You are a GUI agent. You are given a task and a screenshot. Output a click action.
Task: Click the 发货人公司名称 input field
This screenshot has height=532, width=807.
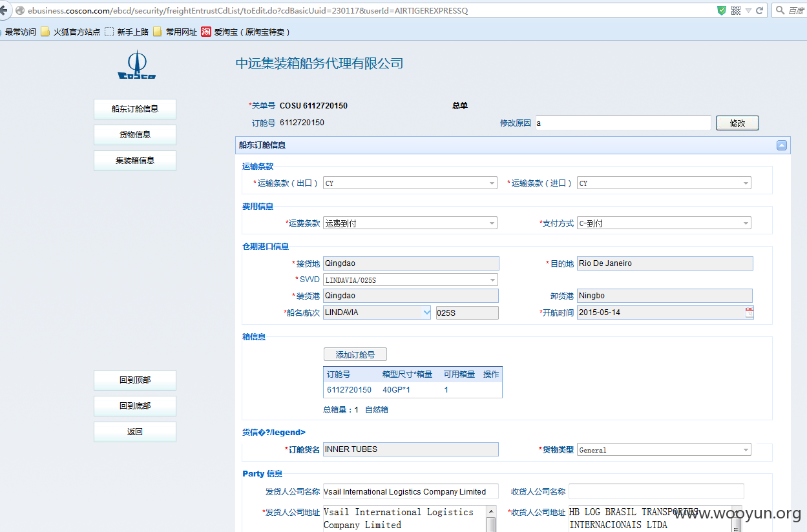[410, 492]
